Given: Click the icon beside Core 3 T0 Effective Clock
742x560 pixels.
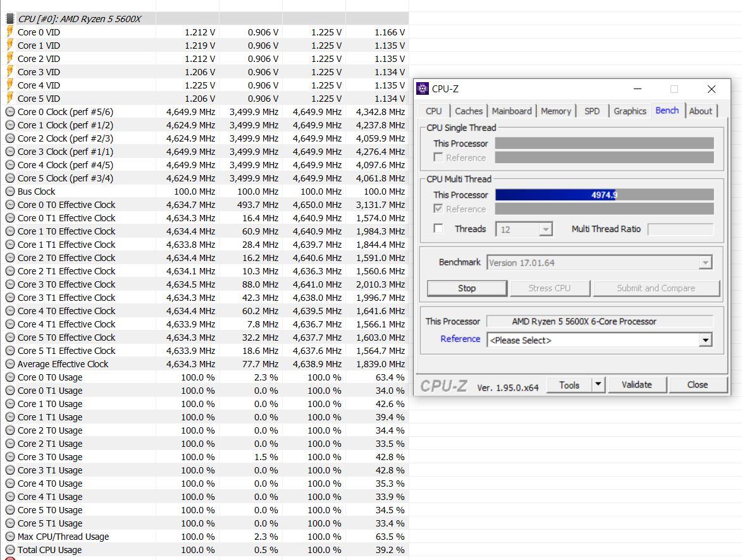Looking at the screenshot, I should click(10, 284).
